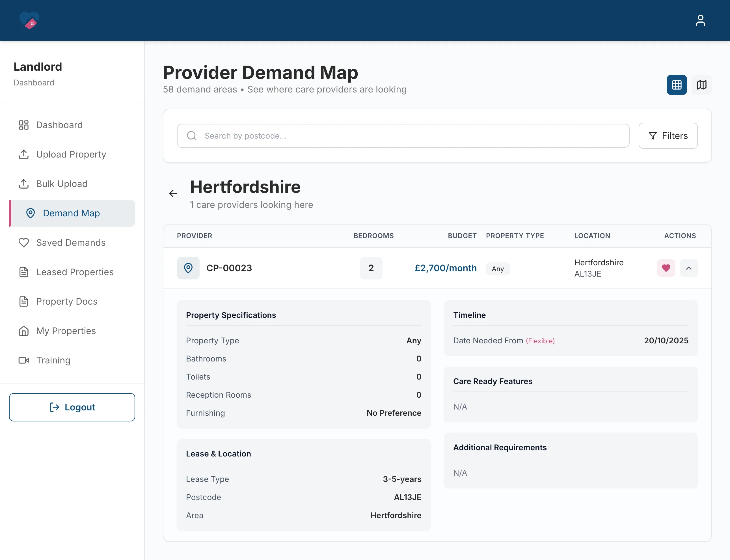Click the PROVIDER column header

(x=195, y=236)
